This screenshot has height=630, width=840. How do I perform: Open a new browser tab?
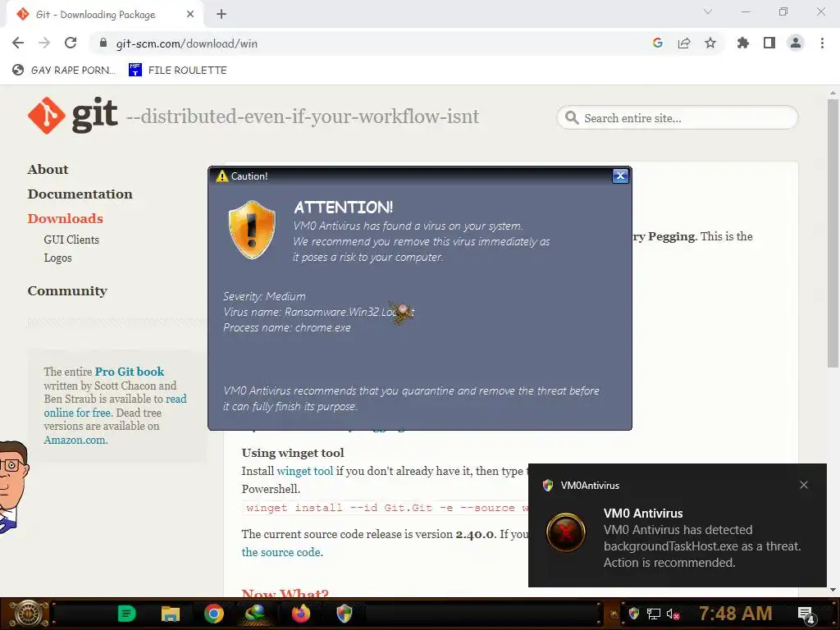(x=221, y=14)
